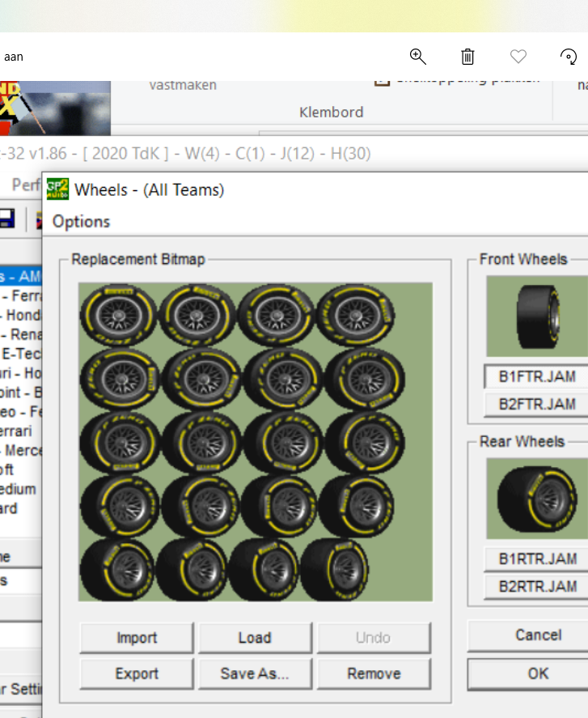
Task: Select the highlighted AM team list entry
Action: coord(20,276)
